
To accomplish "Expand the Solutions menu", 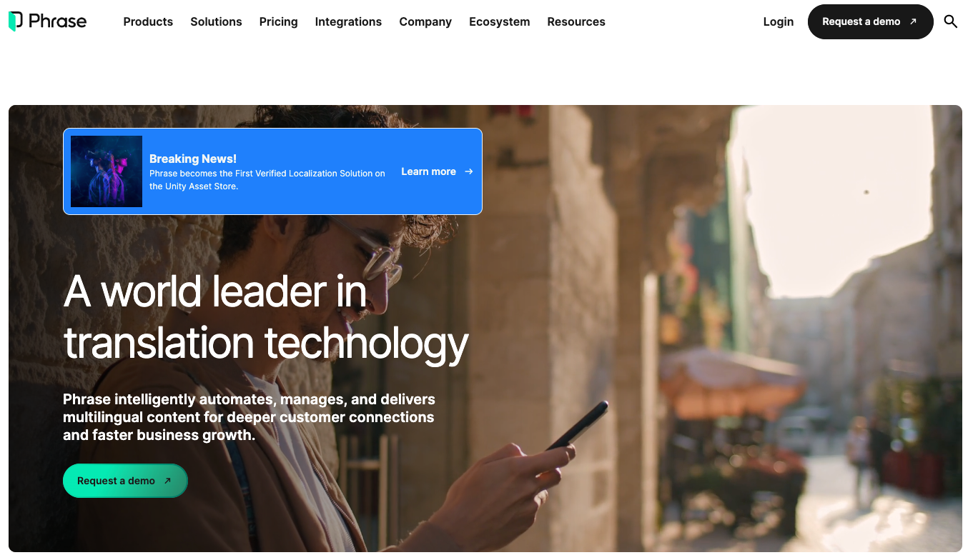I will [216, 21].
